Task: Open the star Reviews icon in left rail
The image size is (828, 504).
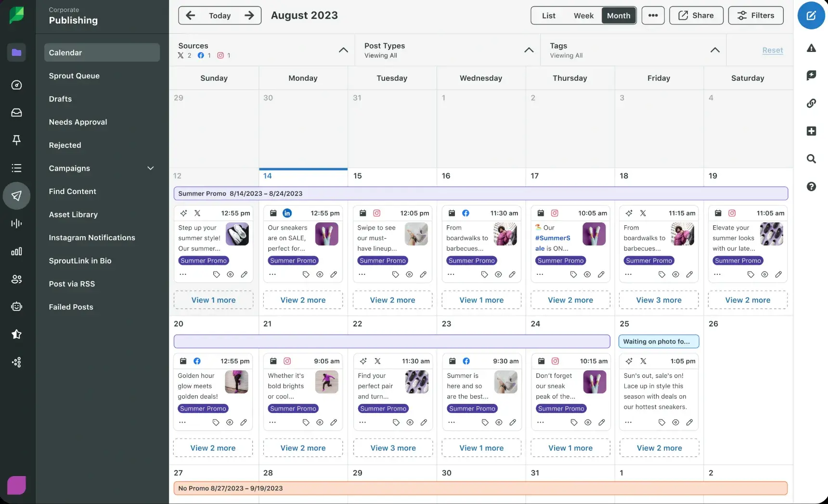Action: tap(16, 334)
